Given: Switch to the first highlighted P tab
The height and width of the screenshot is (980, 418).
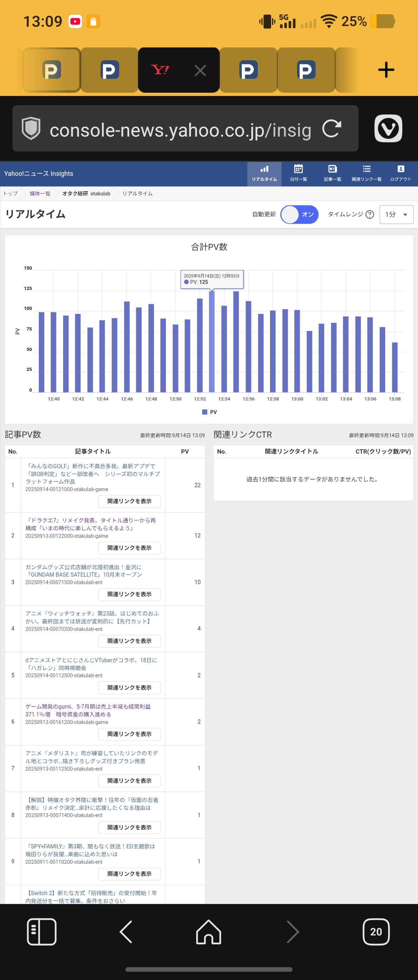Looking at the screenshot, I should pos(52,70).
